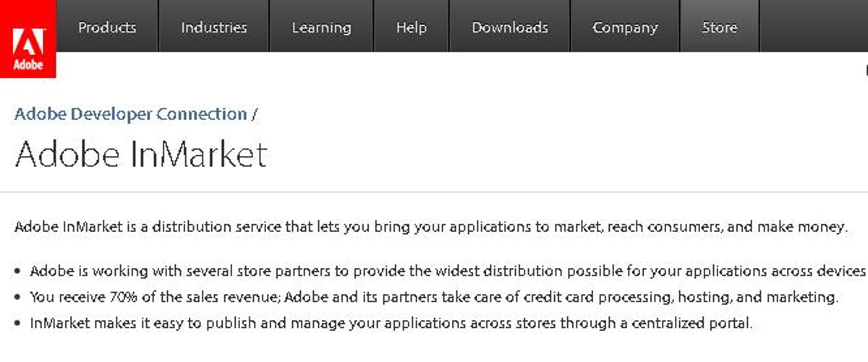This screenshot has width=868, height=362.
Task: Open the Products menu
Action: coord(107,27)
